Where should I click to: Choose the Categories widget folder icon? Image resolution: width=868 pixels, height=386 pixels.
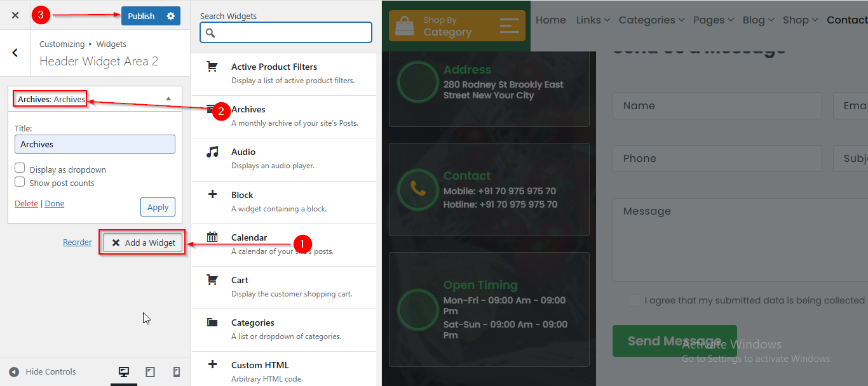click(x=212, y=323)
